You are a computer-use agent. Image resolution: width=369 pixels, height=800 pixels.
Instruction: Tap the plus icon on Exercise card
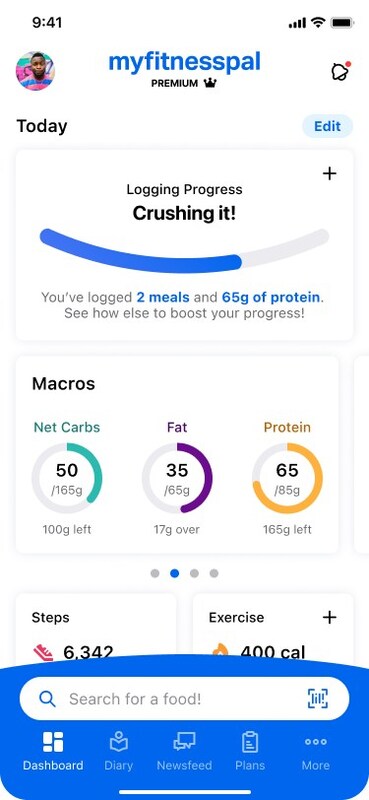330,617
